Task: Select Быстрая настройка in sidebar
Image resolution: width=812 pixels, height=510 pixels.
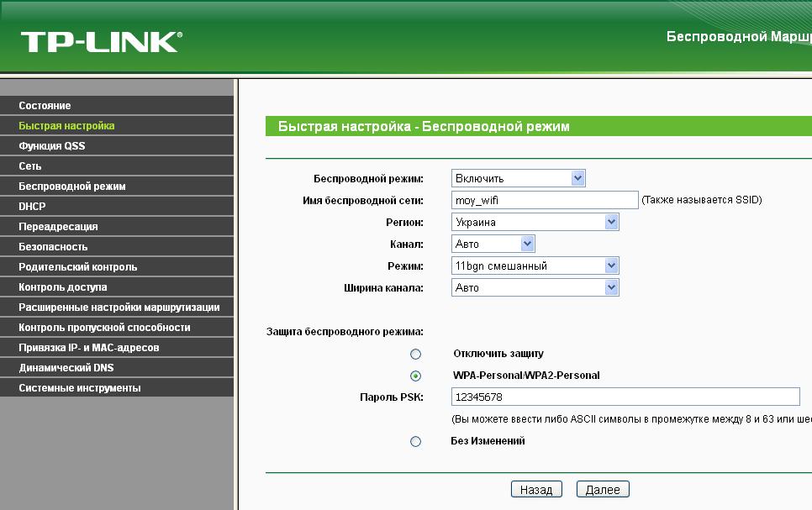Action: (x=117, y=126)
